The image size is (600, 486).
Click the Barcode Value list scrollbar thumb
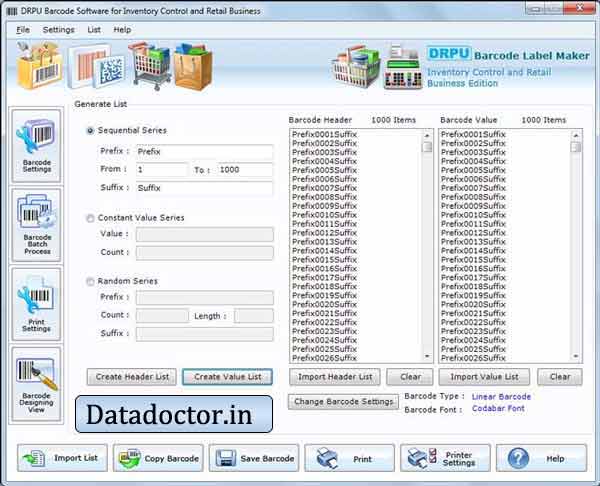[x=576, y=147]
